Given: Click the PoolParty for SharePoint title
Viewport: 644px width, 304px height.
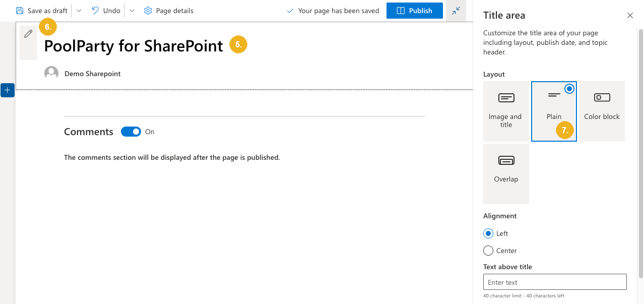Looking at the screenshot, I should tap(134, 46).
